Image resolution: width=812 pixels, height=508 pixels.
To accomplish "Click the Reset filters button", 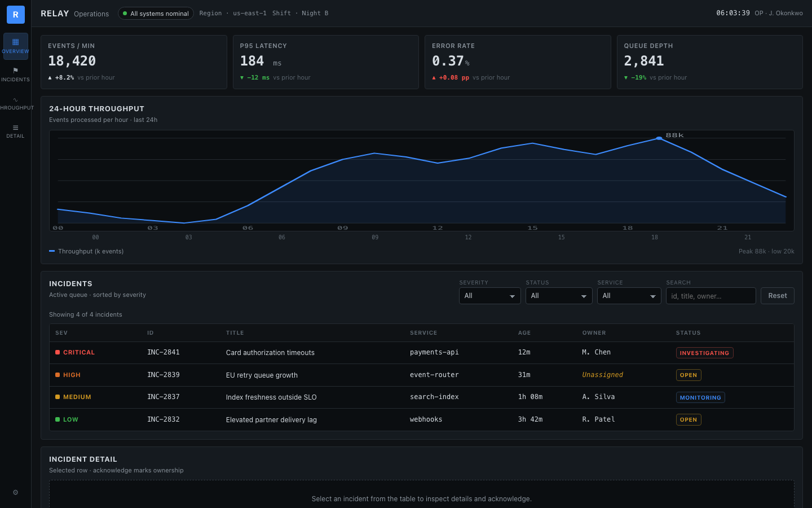I will [778, 296].
